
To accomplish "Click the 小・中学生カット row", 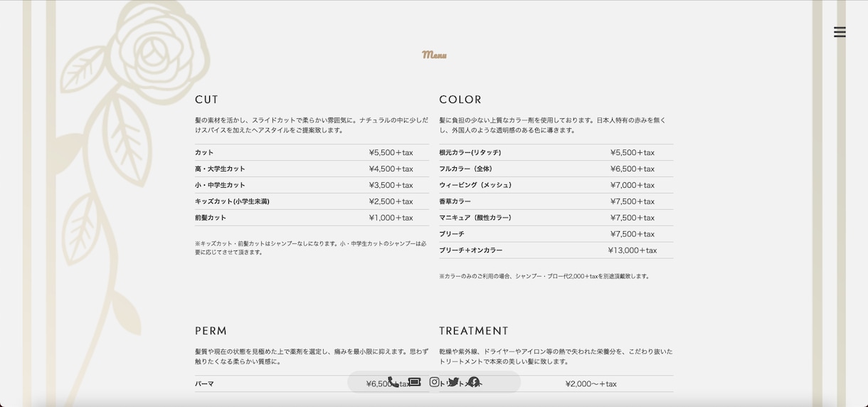I will click(x=312, y=185).
